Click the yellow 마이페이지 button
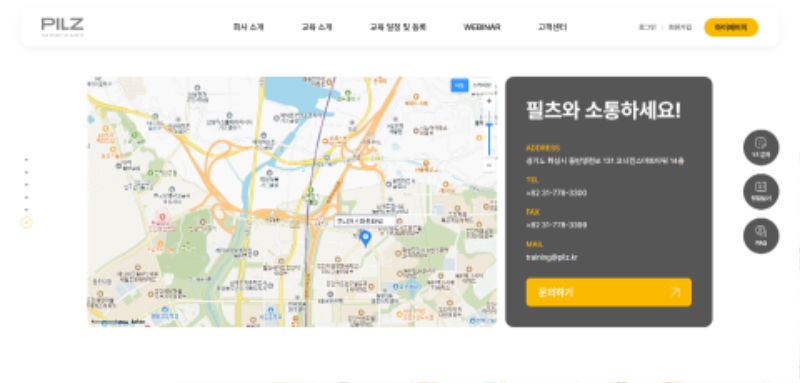 pos(731,28)
